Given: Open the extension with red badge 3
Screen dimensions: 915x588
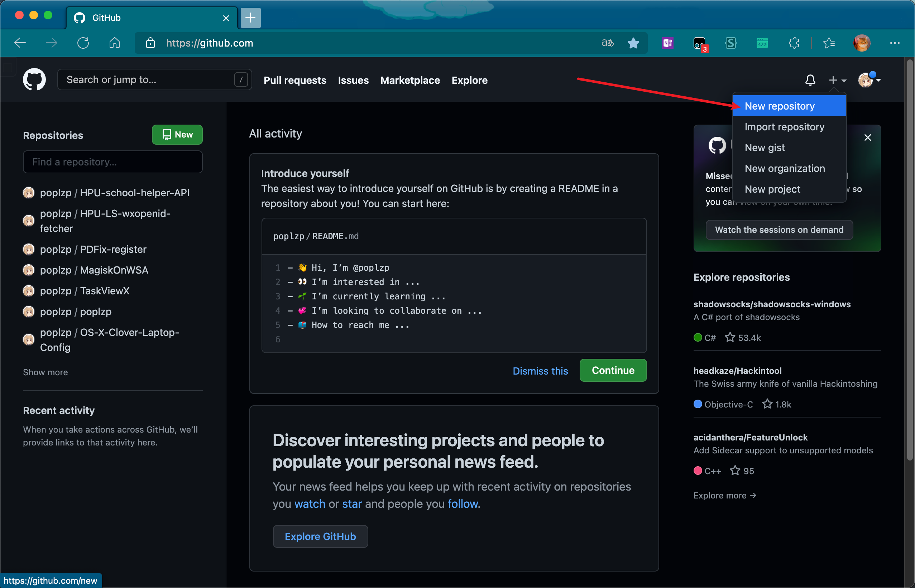Looking at the screenshot, I should click(x=700, y=44).
